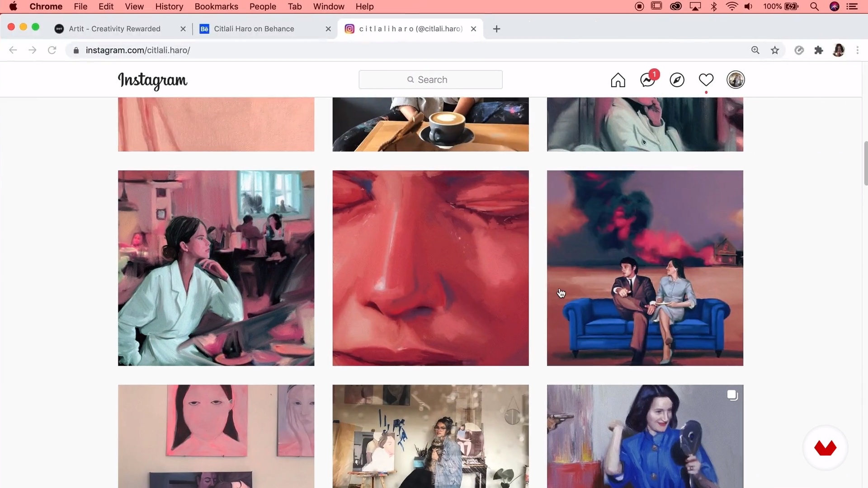This screenshot has width=868, height=488.
Task: Click the grey circular extension icon in toolbar
Action: [x=799, y=50]
